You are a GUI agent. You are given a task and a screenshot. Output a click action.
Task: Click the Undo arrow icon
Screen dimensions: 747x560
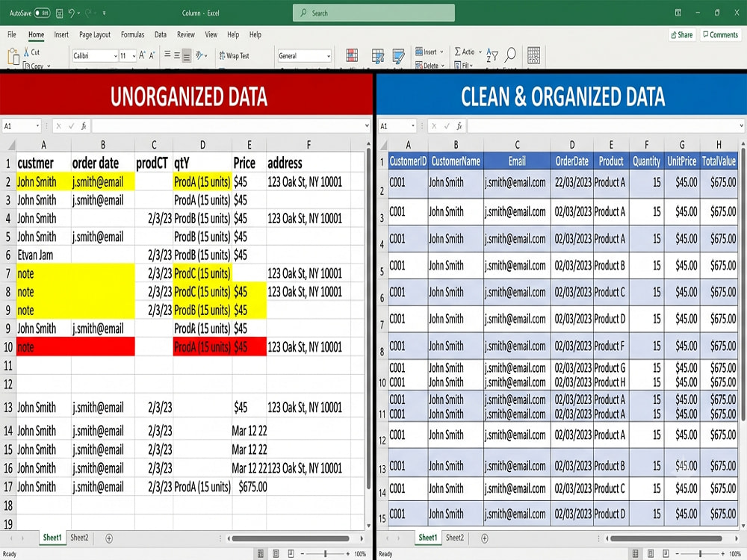pos(71,13)
